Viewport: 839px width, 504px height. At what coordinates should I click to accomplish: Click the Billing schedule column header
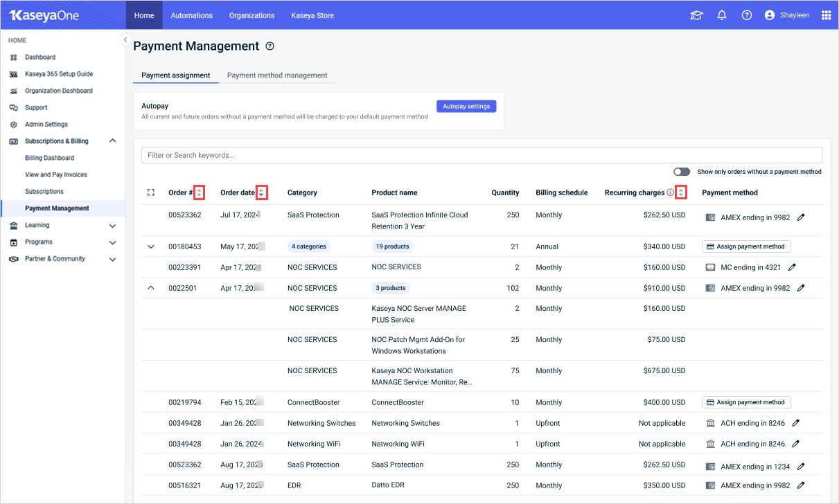point(562,192)
